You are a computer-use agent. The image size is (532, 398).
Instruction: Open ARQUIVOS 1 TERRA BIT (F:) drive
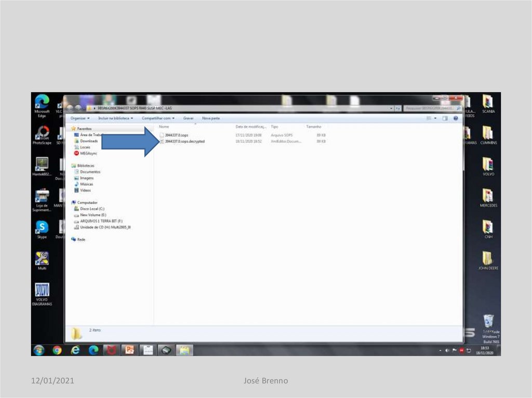click(98, 221)
